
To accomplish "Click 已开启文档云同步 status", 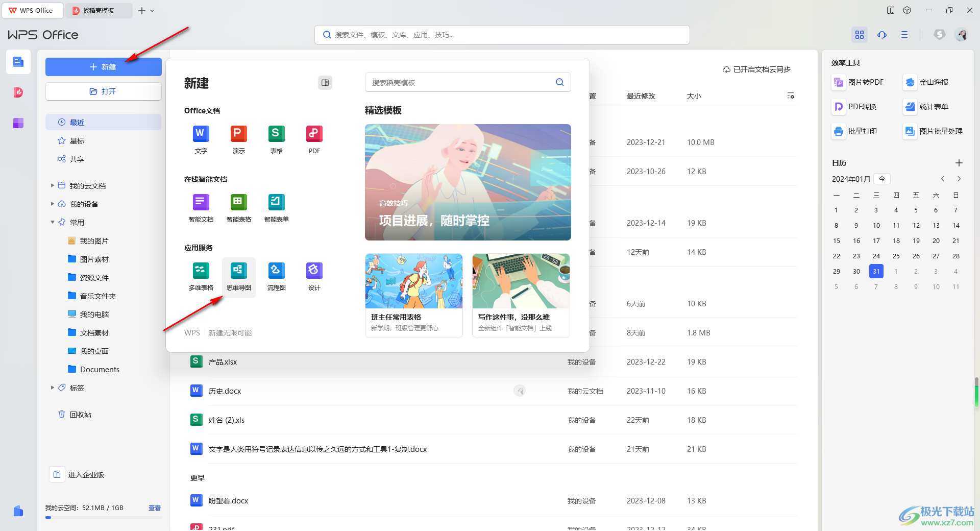I will coord(756,69).
